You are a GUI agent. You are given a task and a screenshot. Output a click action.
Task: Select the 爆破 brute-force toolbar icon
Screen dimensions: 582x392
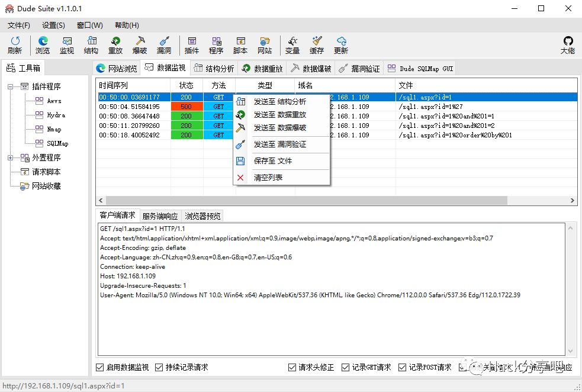(x=140, y=45)
